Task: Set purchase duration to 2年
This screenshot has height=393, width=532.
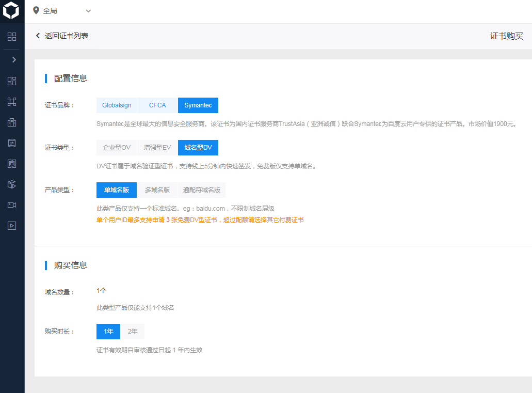Action: tap(133, 332)
